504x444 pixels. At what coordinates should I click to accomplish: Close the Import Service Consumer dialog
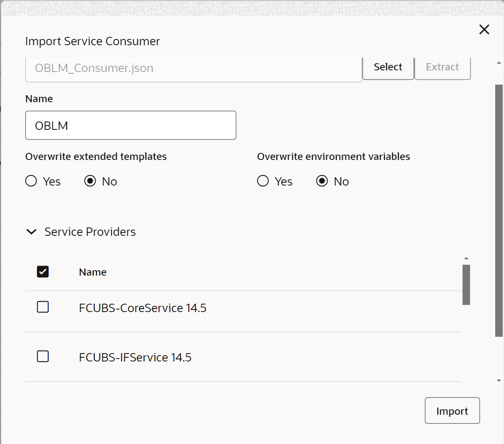pyautogui.click(x=484, y=29)
